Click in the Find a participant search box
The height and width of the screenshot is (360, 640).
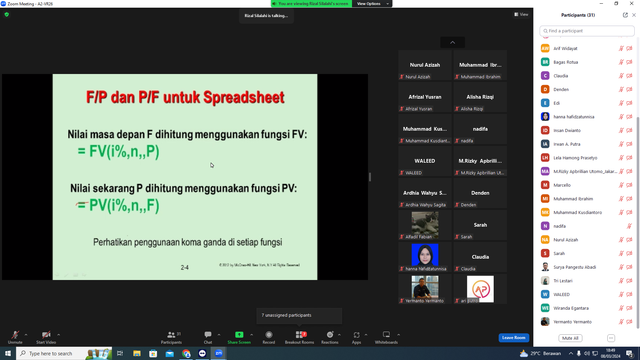coord(587,31)
